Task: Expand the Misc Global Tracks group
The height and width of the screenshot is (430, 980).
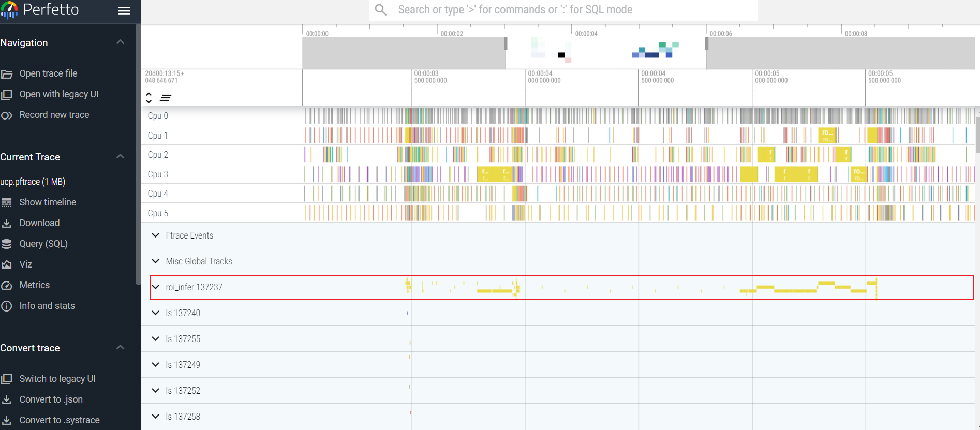Action: pyautogui.click(x=155, y=261)
